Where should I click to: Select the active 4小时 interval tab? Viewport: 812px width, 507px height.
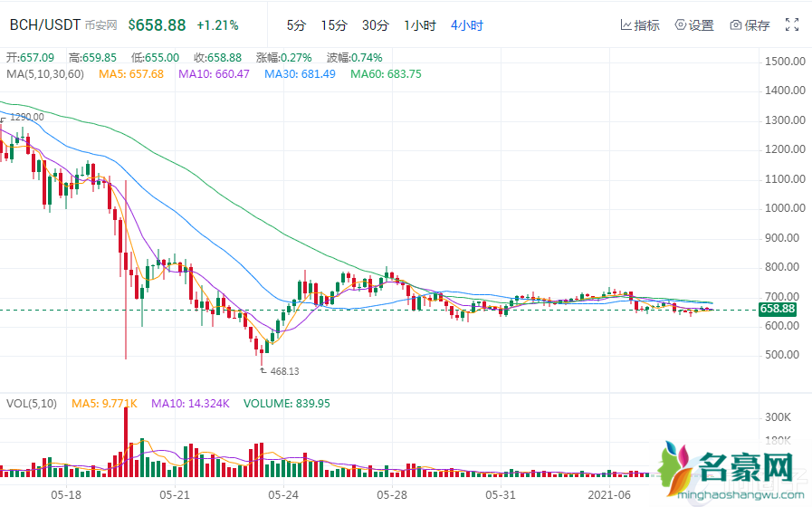[x=466, y=25]
